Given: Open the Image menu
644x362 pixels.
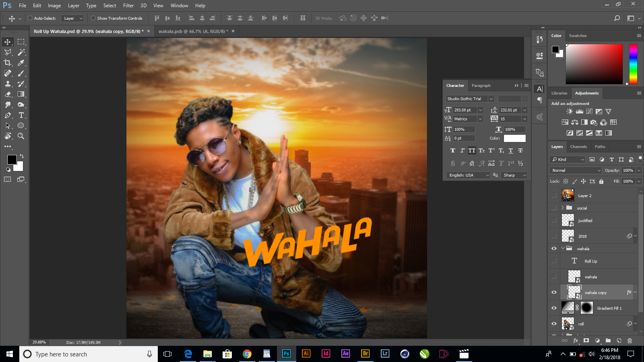Looking at the screenshot, I should pos(54,6).
